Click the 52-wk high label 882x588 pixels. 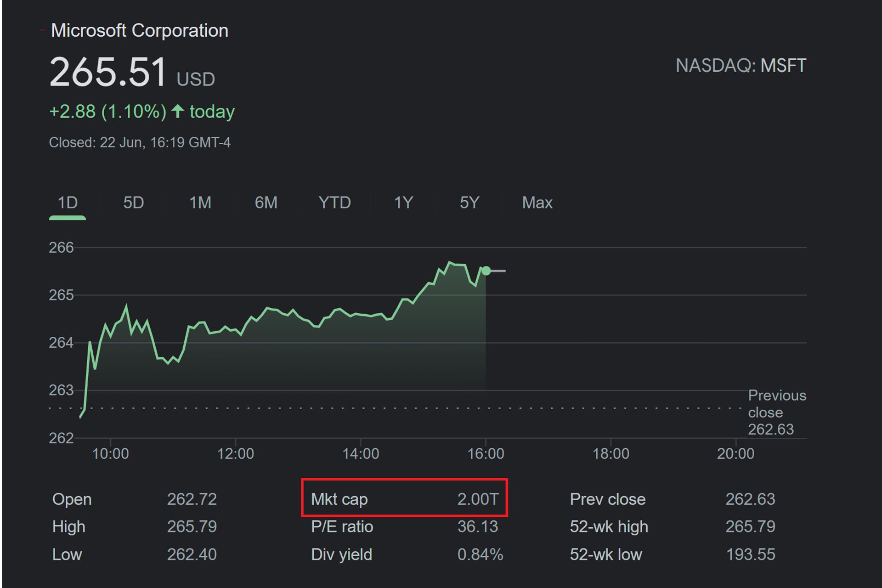[x=609, y=526]
